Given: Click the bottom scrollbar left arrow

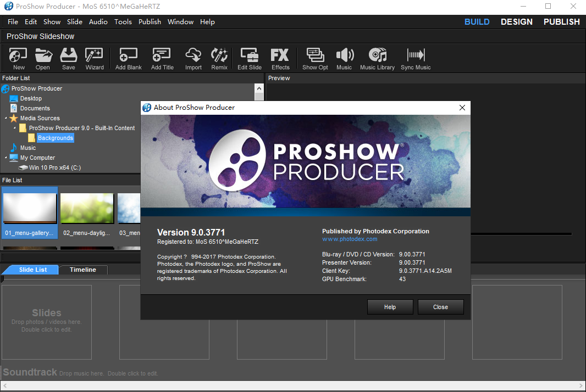Looking at the screenshot, I should click(5, 385).
